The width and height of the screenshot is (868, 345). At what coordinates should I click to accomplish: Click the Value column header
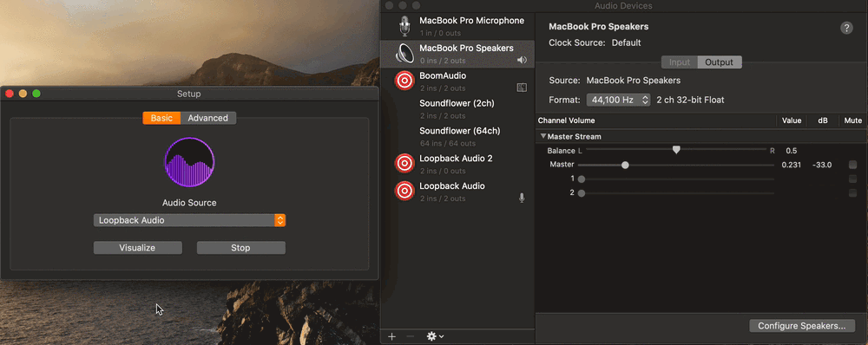(x=792, y=120)
